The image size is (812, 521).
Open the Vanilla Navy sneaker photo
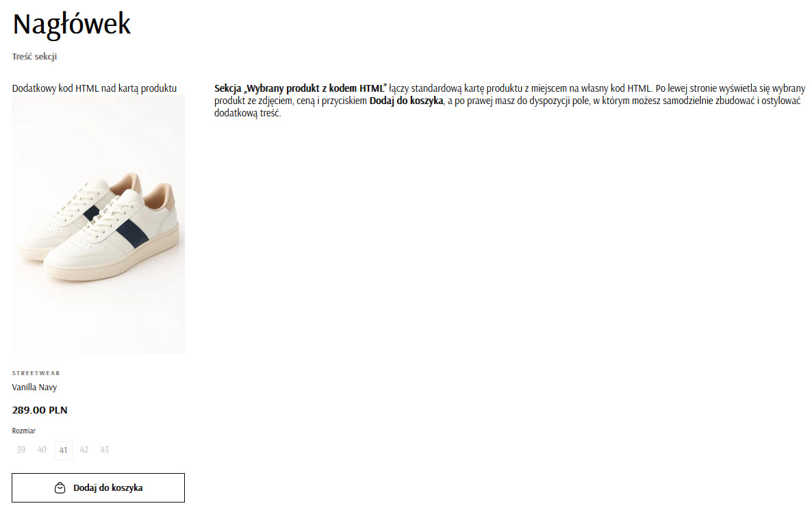pyautogui.click(x=99, y=225)
